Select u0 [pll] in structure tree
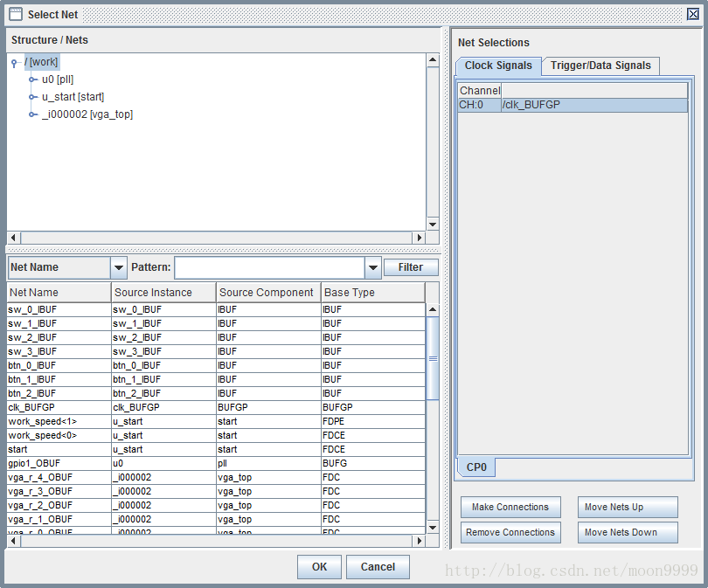This screenshot has height=588, width=708. [x=58, y=80]
